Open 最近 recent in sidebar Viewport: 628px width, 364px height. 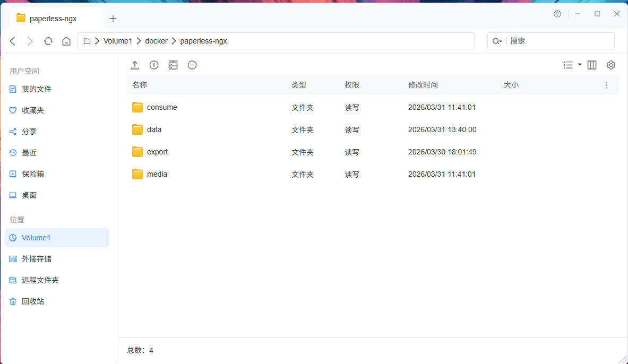point(57,153)
